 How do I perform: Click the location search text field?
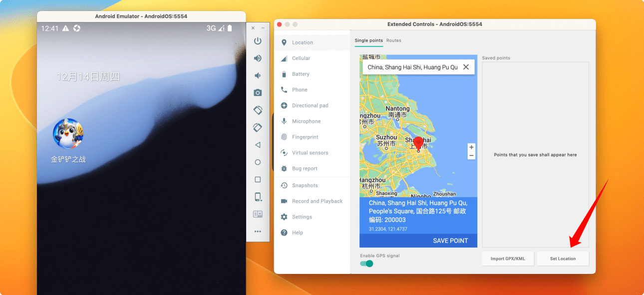412,67
